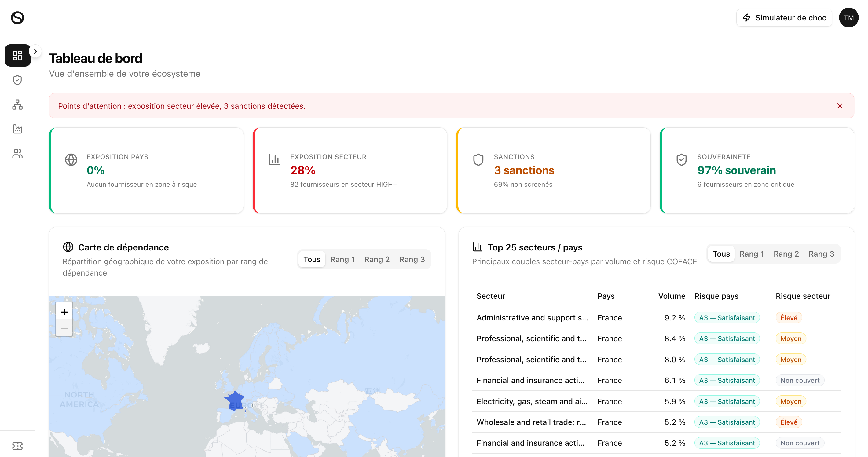The image size is (868, 457).
Task: Zoom in on the map with plus
Action: coord(64,312)
